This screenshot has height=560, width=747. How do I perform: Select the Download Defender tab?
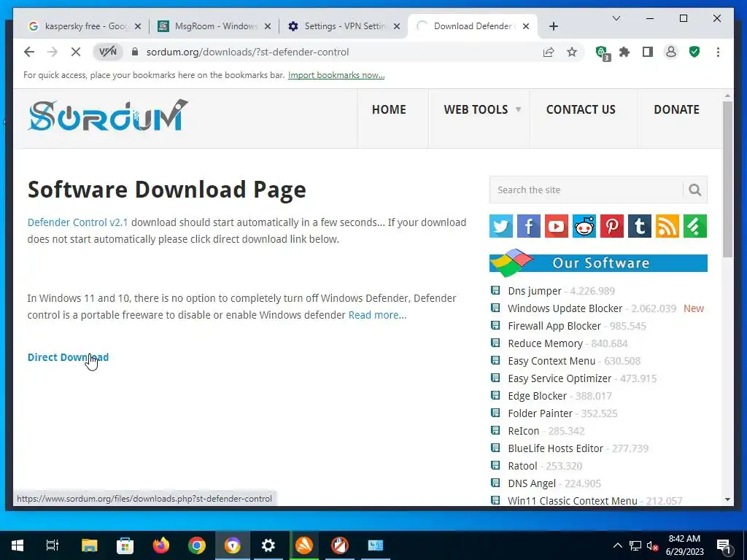tap(472, 26)
